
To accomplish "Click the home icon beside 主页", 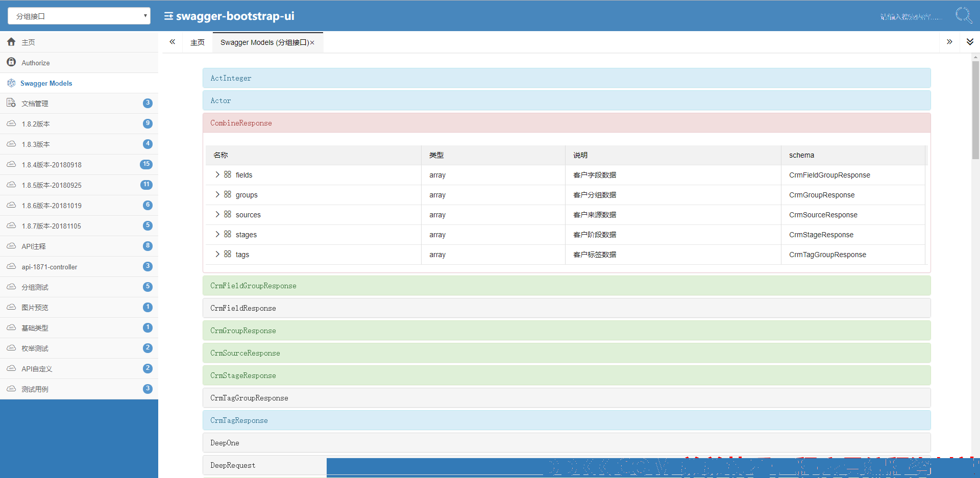I will click(11, 42).
